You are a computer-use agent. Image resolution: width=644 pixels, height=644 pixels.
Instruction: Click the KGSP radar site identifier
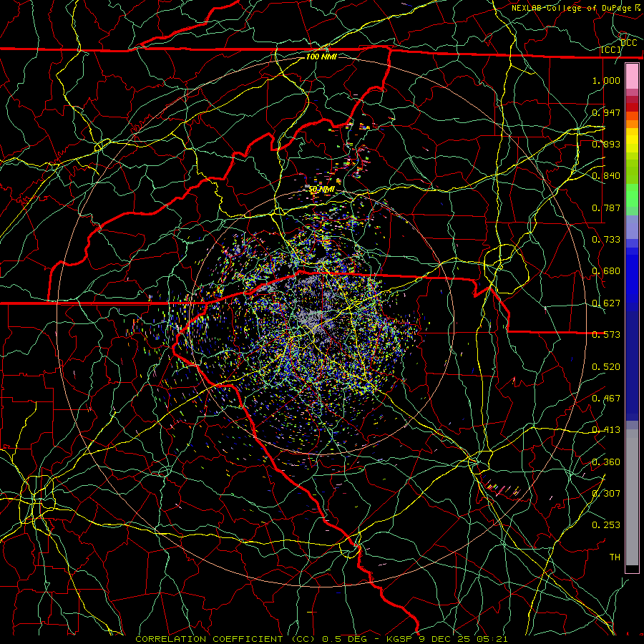tap(399, 639)
